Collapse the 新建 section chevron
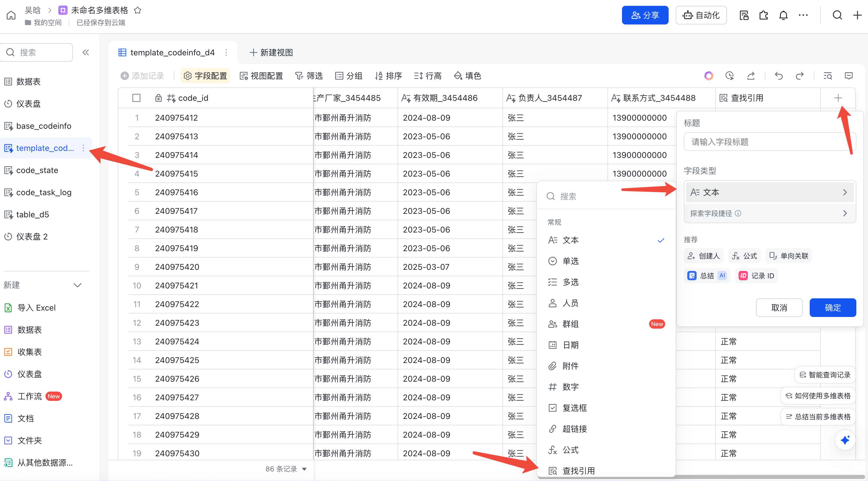The width and height of the screenshot is (868, 481). pyautogui.click(x=78, y=285)
